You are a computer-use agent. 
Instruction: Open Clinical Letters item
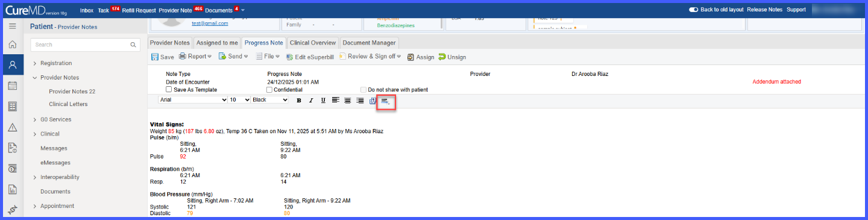(68, 104)
